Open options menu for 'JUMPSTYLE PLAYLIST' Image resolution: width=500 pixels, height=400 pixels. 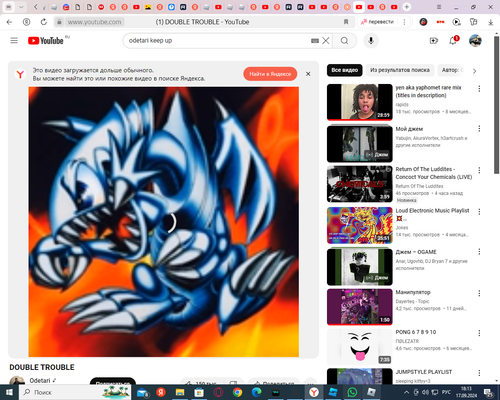[479, 373]
